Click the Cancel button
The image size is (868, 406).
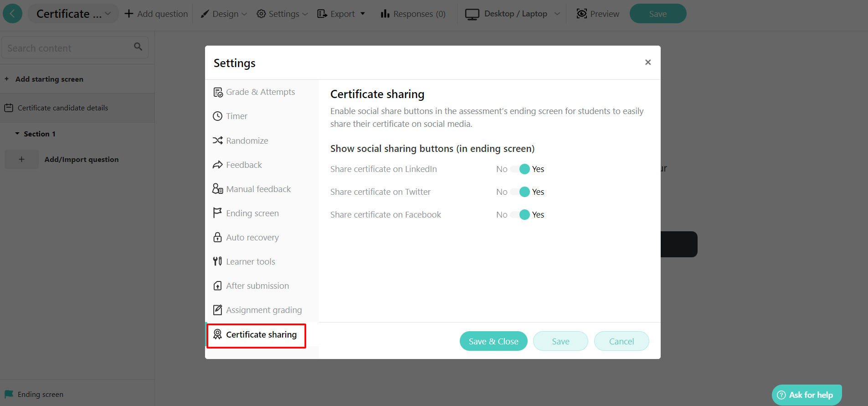point(621,341)
